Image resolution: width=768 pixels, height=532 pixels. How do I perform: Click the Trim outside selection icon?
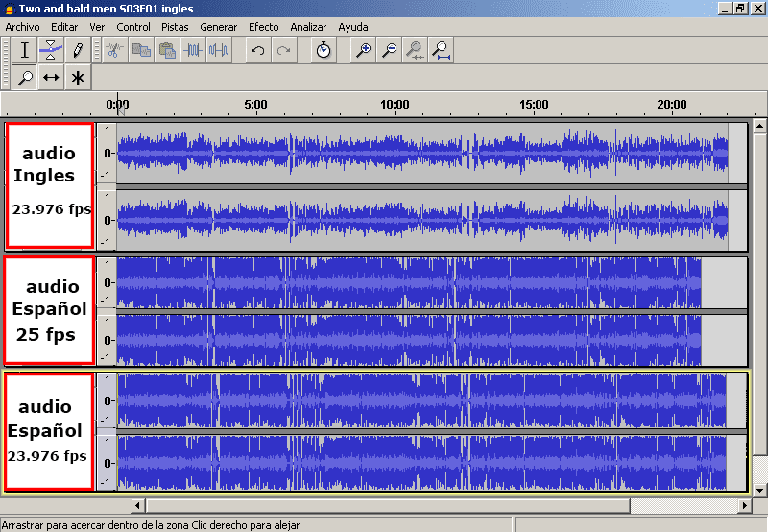[x=193, y=51]
